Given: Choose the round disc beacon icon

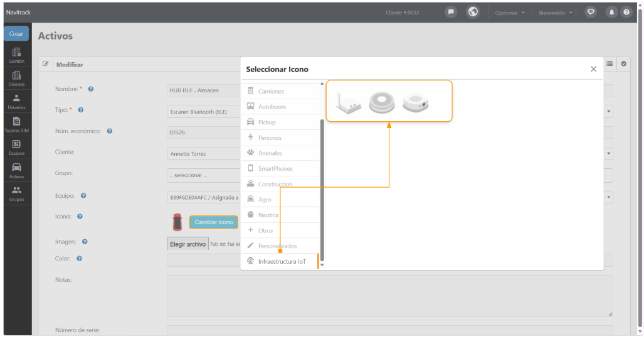Looking at the screenshot, I should [382, 102].
